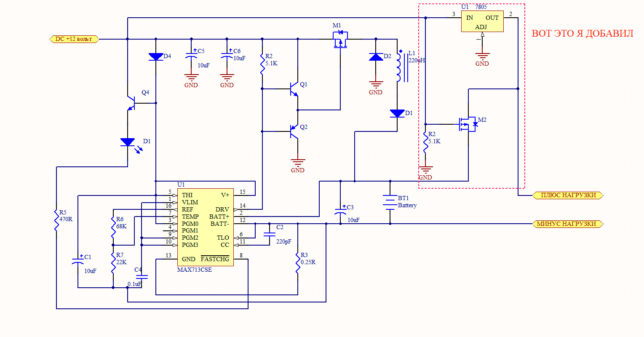This screenshot has height=337, width=644.
Task: Click the C4 0.1uF capacitor symbol
Action: 142,276
